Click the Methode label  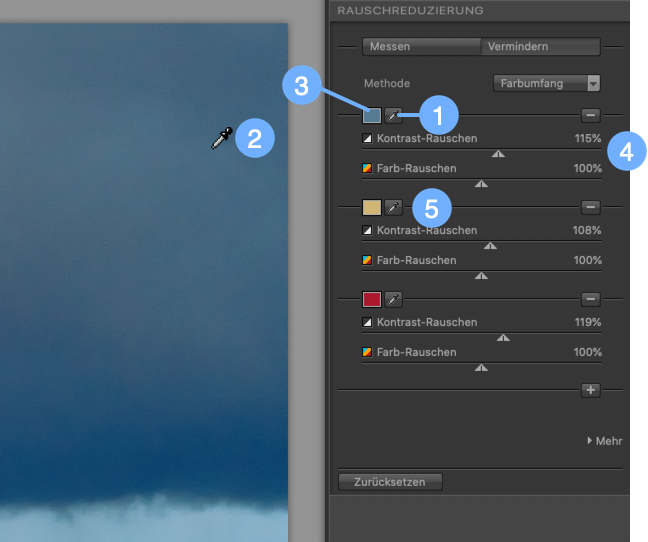click(x=387, y=83)
